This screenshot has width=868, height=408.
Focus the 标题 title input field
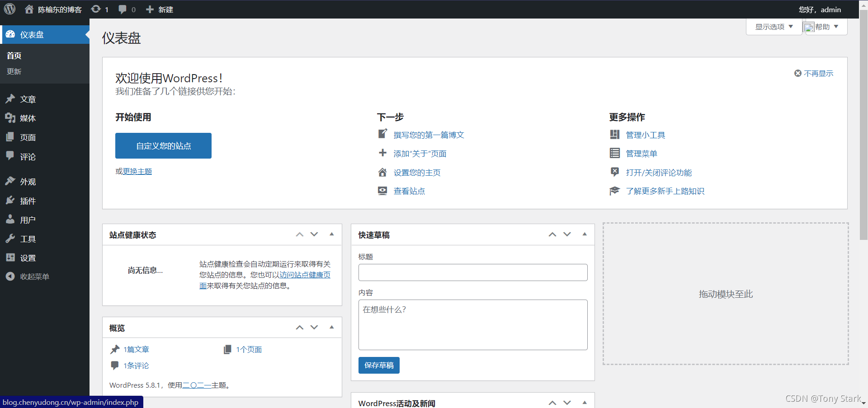[x=473, y=272]
